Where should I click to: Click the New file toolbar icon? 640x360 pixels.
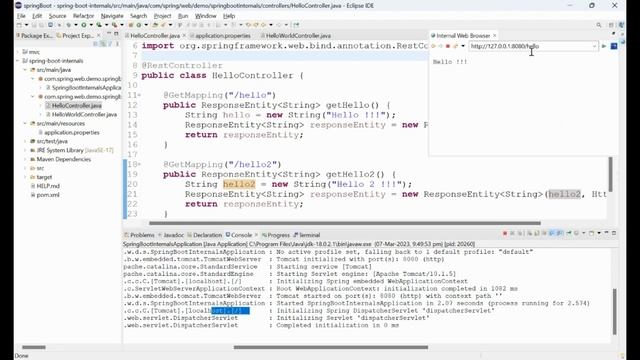point(19,25)
